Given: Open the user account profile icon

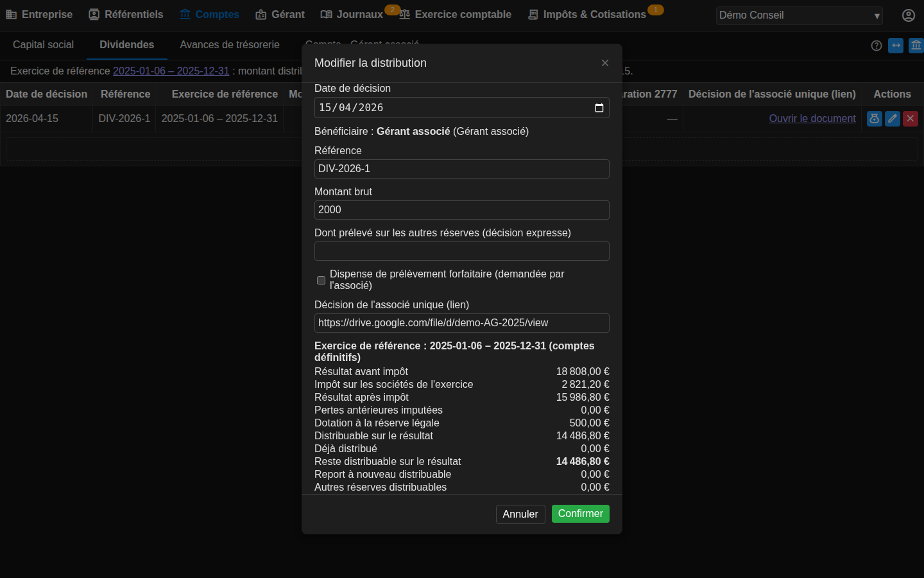Looking at the screenshot, I should tap(909, 15).
